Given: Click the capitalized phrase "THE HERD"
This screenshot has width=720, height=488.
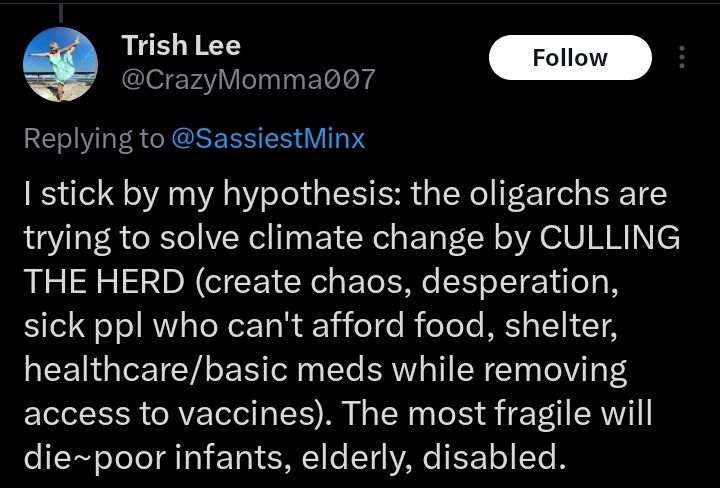Looking at the screenshot, I should [106, 283].
